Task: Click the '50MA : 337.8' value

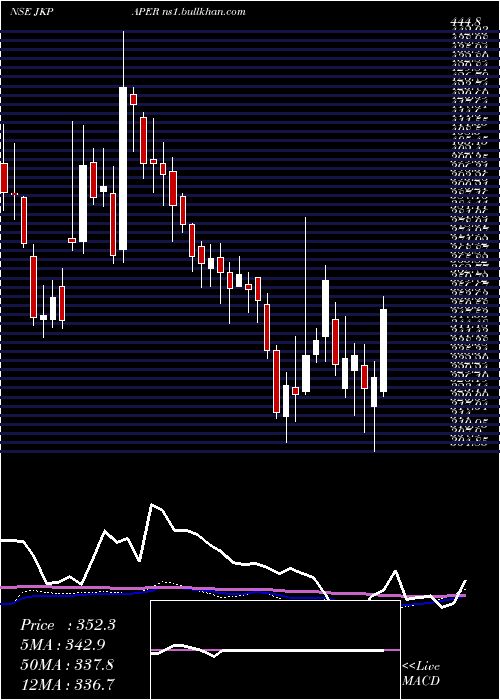Action: point(67,664)
